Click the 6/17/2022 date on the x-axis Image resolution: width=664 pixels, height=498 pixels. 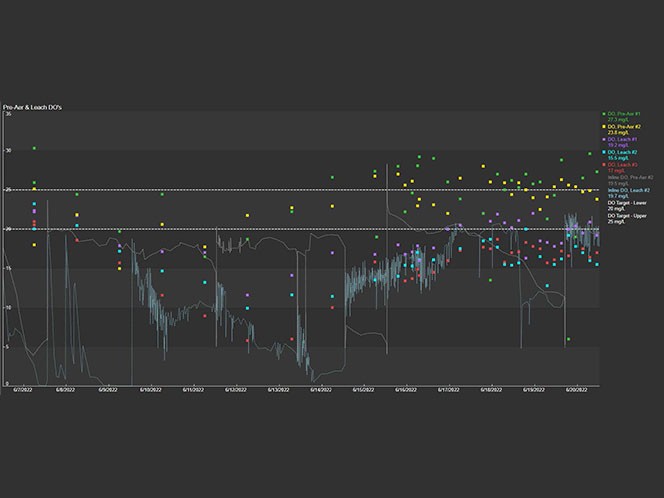(448, 390)
